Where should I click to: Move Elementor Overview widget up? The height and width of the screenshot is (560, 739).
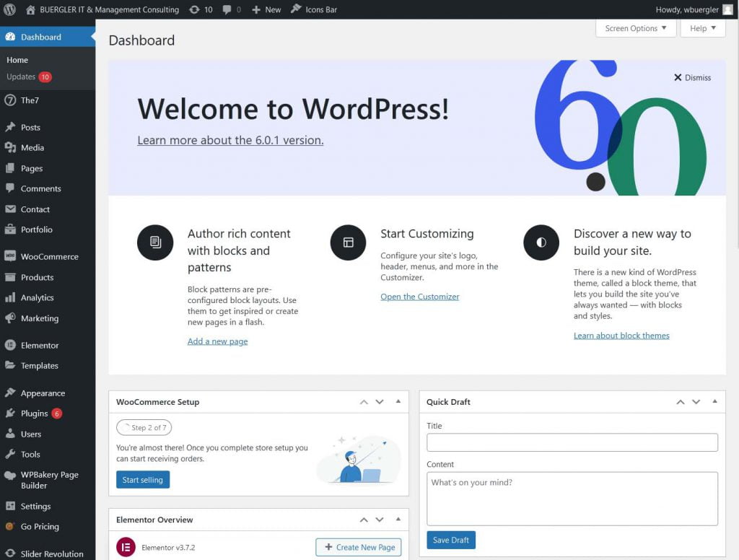[364, 520]
